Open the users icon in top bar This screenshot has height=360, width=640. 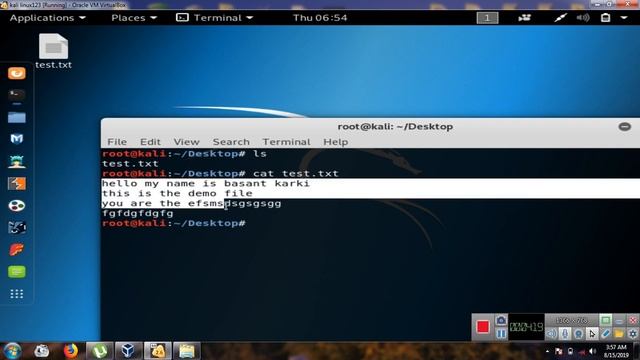524,18
